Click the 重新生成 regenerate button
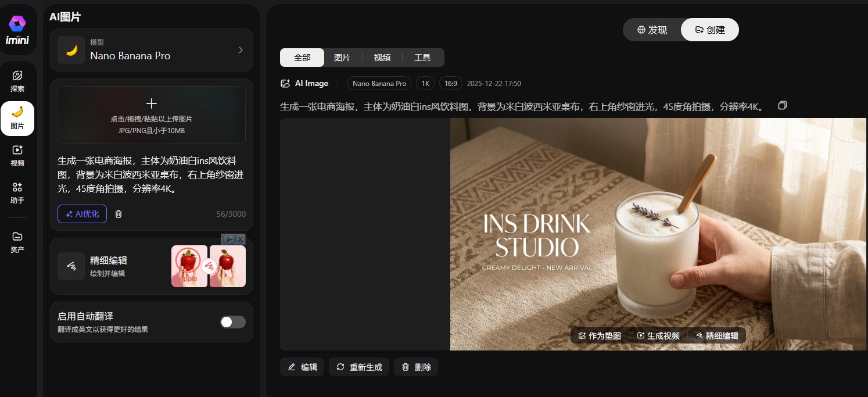Image resolution: width=868 pixels, height=397 pixels. point(358,367)
